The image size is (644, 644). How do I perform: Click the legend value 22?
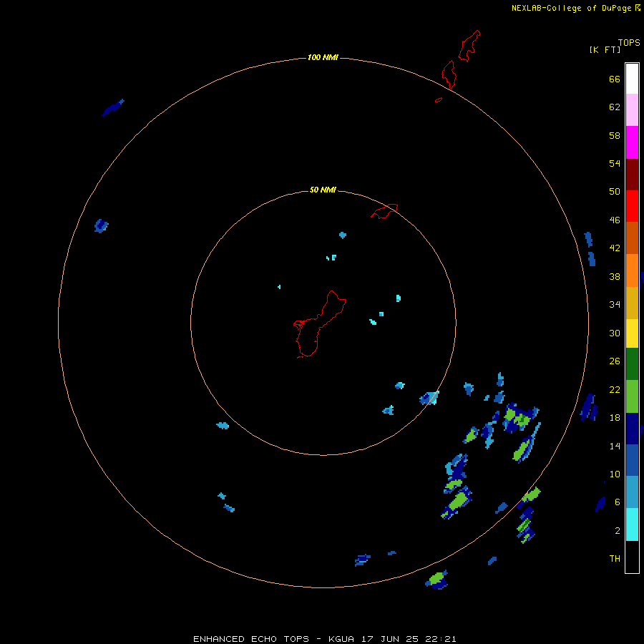click(x=615, y=389)
